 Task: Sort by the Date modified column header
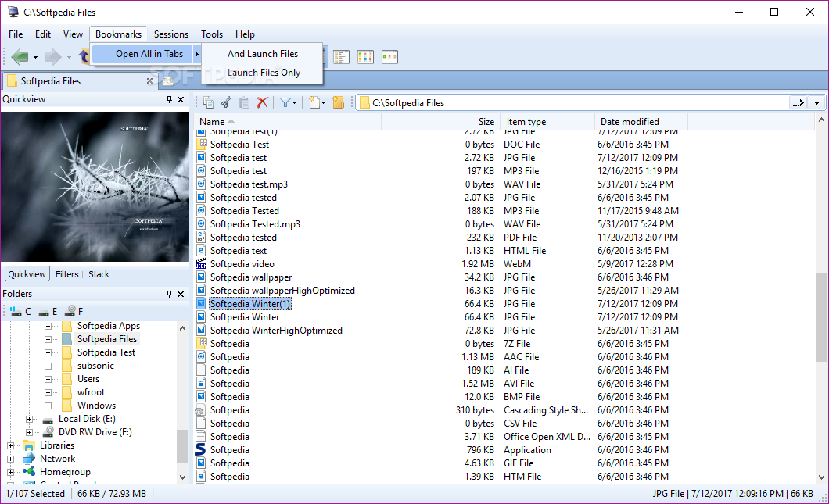click(641, 122)
